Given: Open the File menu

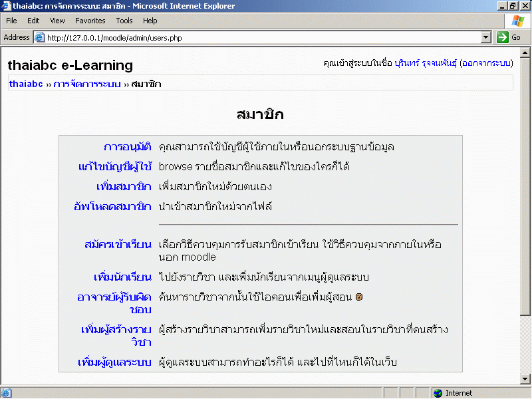Looking at the screenshot, I should 12,21.
